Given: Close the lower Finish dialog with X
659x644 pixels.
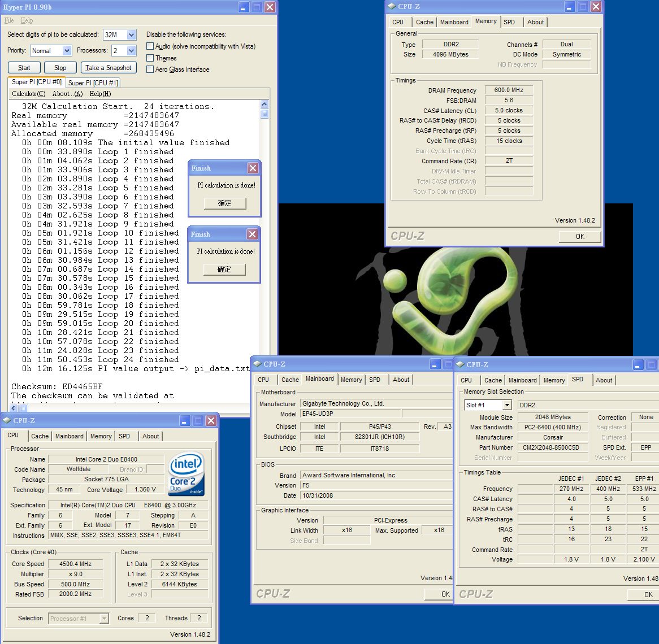Looking at the screenshot, I should 252,234.
